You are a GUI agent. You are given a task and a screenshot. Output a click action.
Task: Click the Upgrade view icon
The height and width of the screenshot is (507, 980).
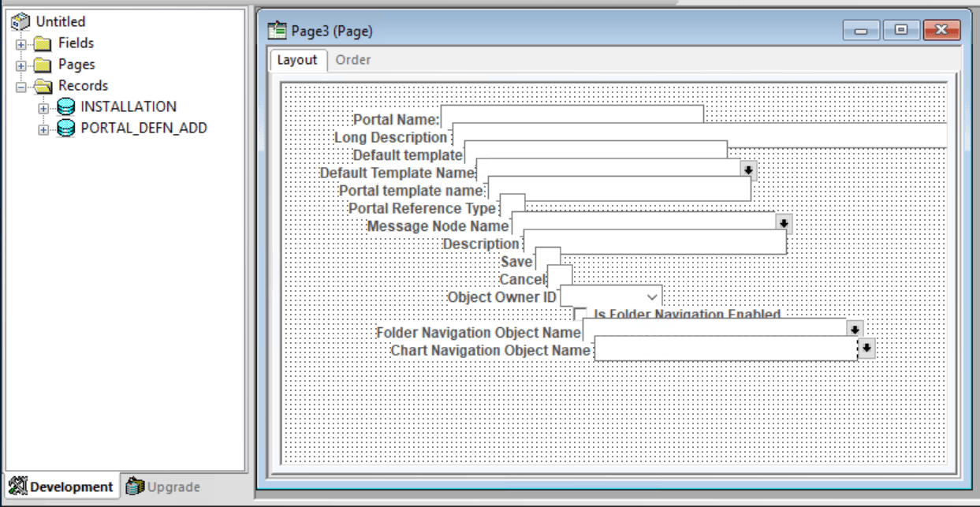(133, 487)
